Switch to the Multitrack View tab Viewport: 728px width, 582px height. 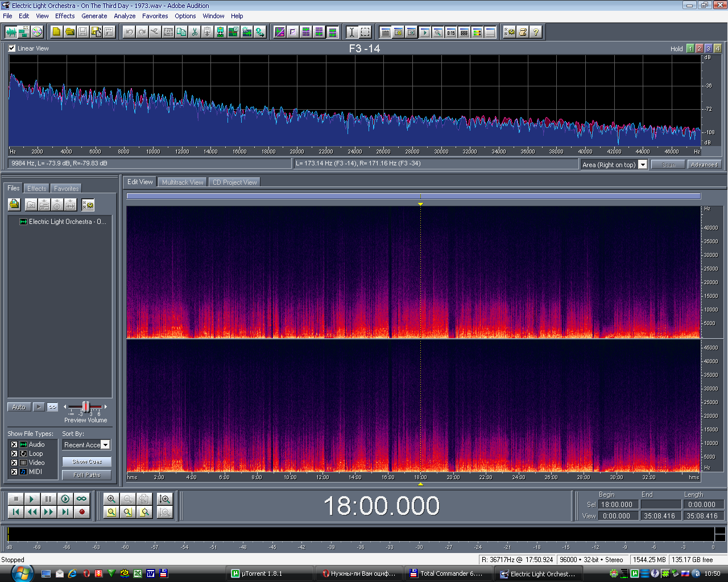pos(183,182)
